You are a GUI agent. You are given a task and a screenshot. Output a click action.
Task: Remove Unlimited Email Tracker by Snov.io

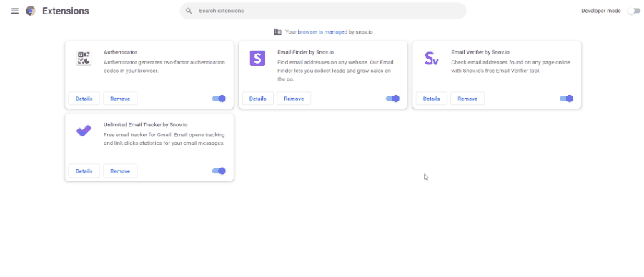[120, 171]
